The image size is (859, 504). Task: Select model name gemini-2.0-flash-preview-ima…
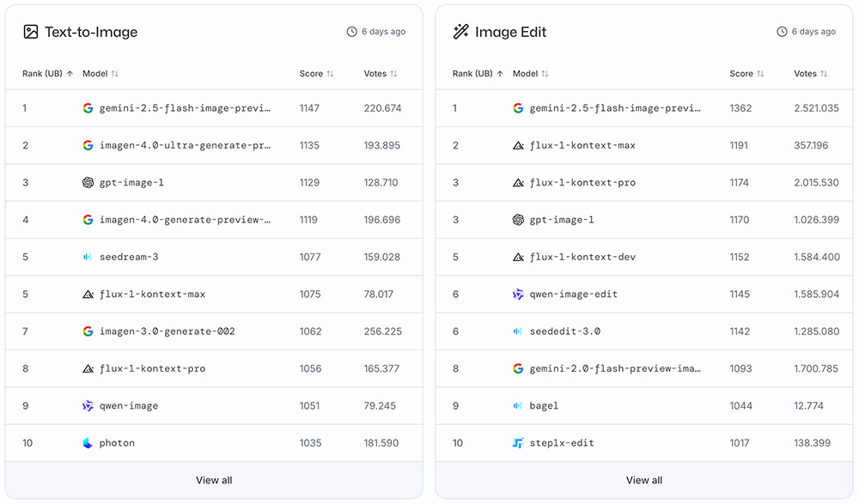tap(615, 368)
